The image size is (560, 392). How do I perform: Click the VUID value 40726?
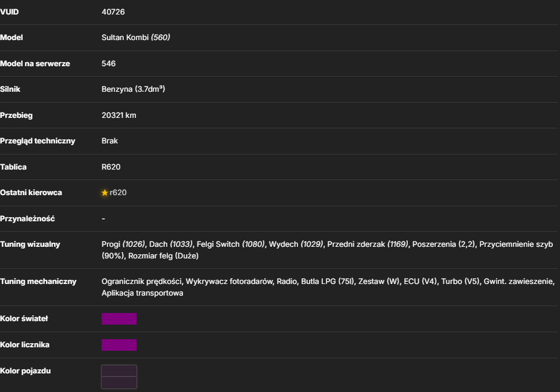[x=113, y=12]
